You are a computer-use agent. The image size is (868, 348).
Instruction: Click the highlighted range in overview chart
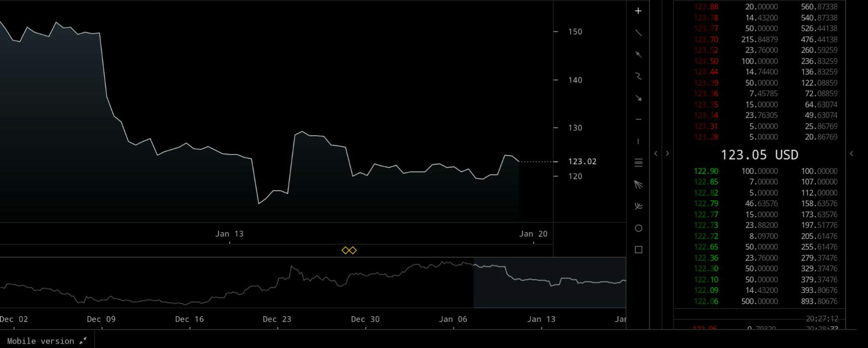click(549, 282)
